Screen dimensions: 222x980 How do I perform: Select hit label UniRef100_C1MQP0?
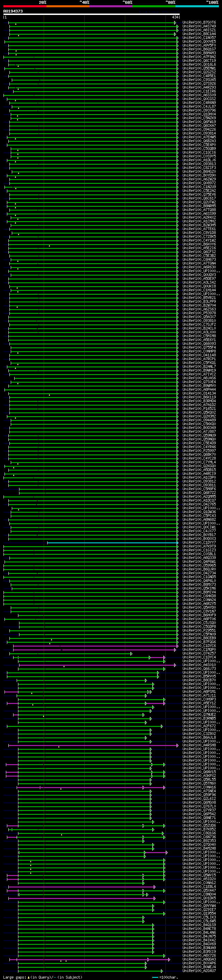click(199, 650)
